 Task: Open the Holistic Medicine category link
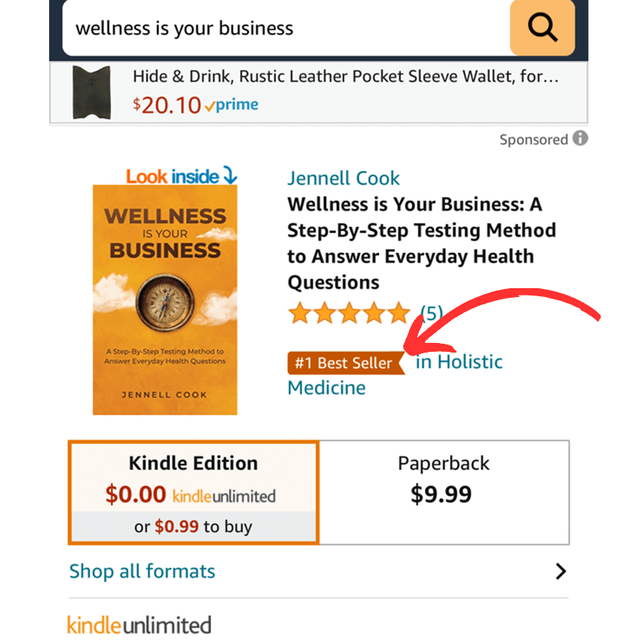coord(394,374)
